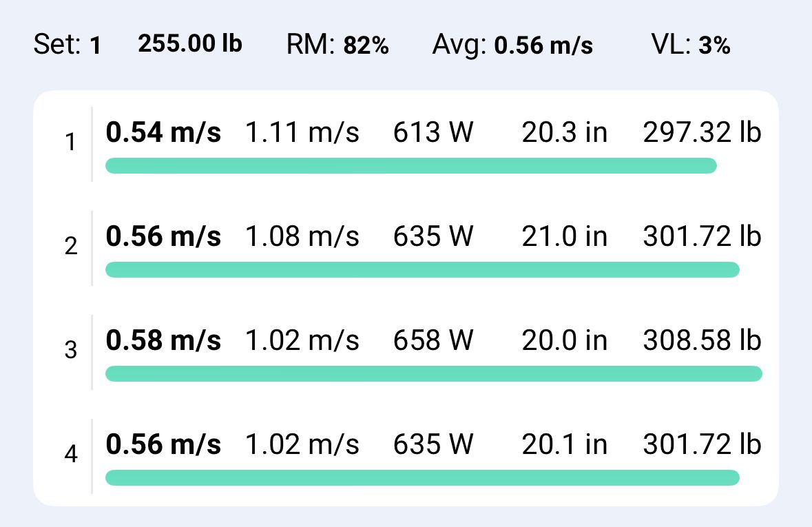Tap the 255.00 lb load value
This screenshot has height=527, width=812.
click(x=190, y=43)
